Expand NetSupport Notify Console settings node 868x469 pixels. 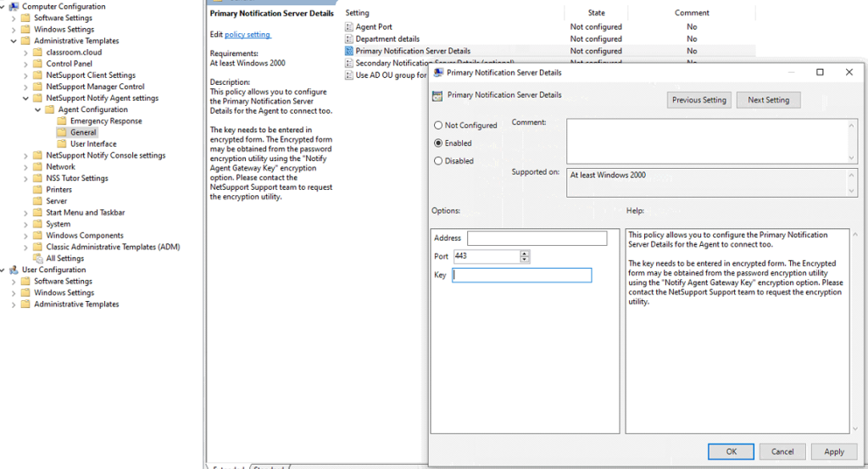(25, 155)
